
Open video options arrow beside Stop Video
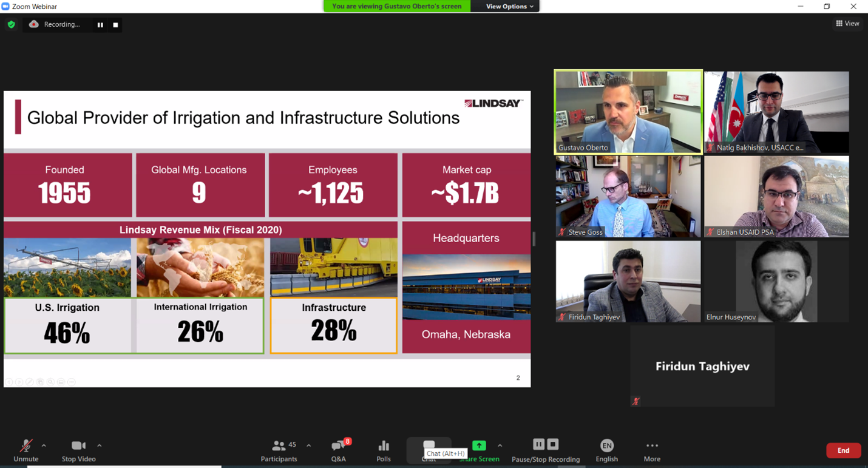pos(100,446)
